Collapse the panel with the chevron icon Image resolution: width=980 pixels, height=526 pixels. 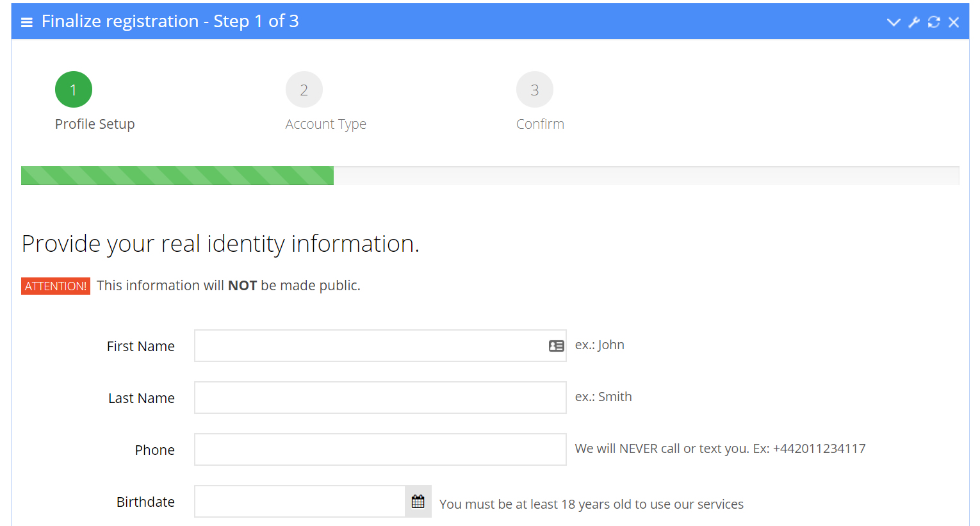[x=894, y=22]
